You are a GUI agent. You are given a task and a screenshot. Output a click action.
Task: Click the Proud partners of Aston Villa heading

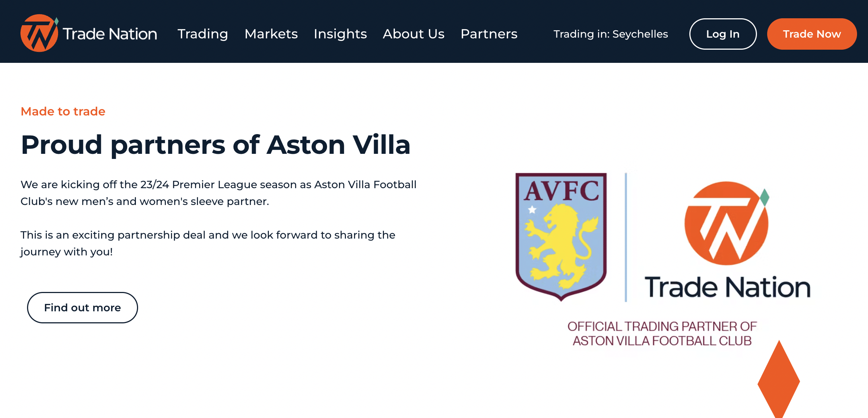tap(216, 145)
